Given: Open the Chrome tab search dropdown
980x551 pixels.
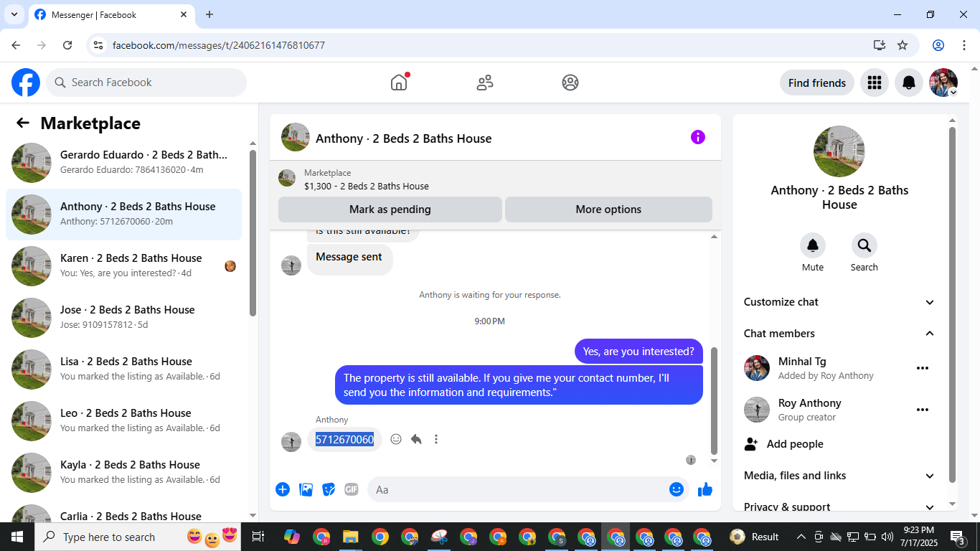Looking at the screenshot, I should [x=14, y=14].
